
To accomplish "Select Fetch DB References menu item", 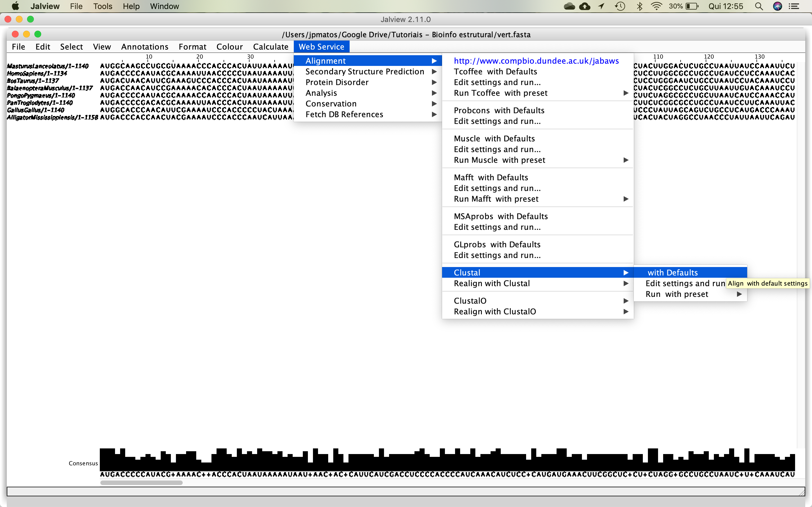I will click(x=344, y=114).
